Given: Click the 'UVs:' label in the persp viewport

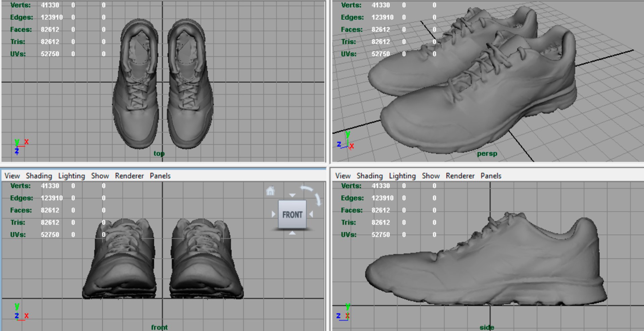Looking at the screenshot, I should pyautogui.click(x=348, y=54).
